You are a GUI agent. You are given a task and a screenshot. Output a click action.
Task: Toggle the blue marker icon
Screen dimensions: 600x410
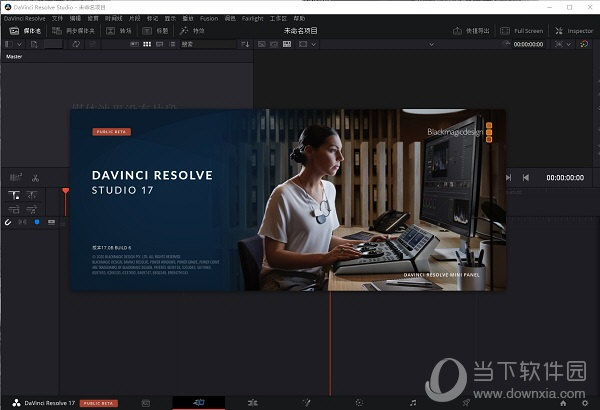pyautogui.click(x=37, y=222)
